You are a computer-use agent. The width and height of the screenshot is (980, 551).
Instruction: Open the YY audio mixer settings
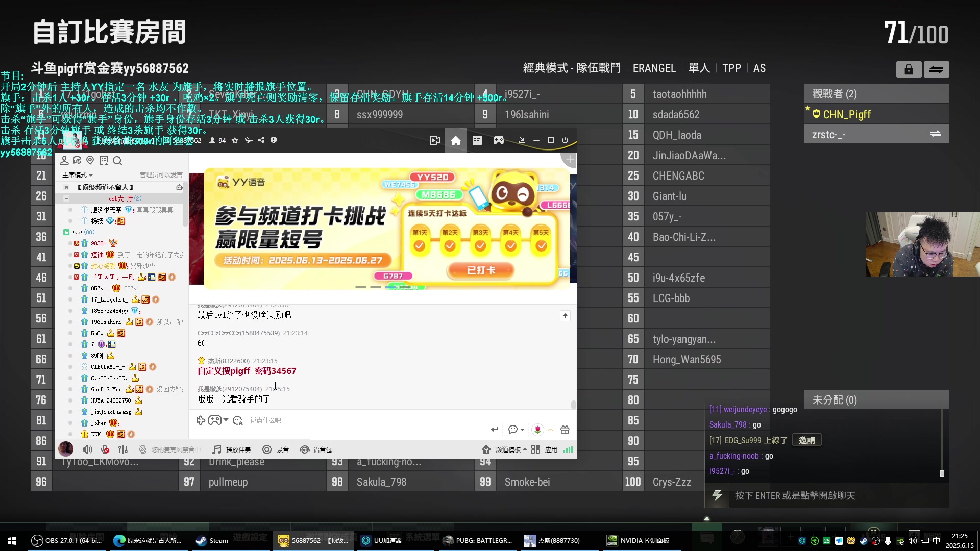tap(123, 449)
